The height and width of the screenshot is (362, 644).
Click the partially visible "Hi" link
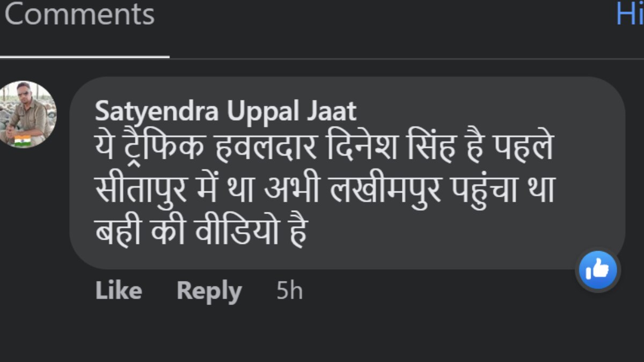click(630, 13)
